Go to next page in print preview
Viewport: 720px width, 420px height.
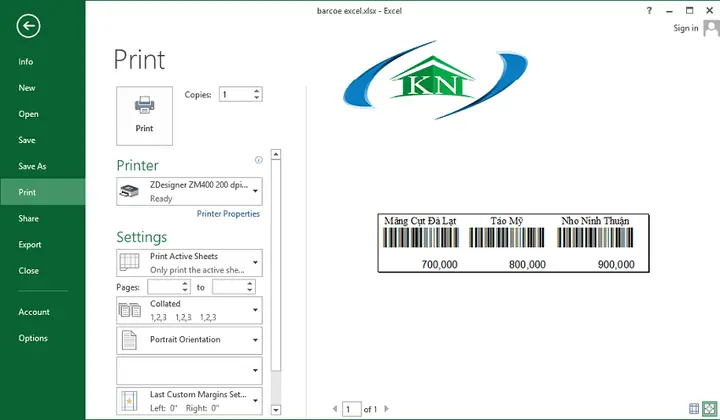(386, 409)
